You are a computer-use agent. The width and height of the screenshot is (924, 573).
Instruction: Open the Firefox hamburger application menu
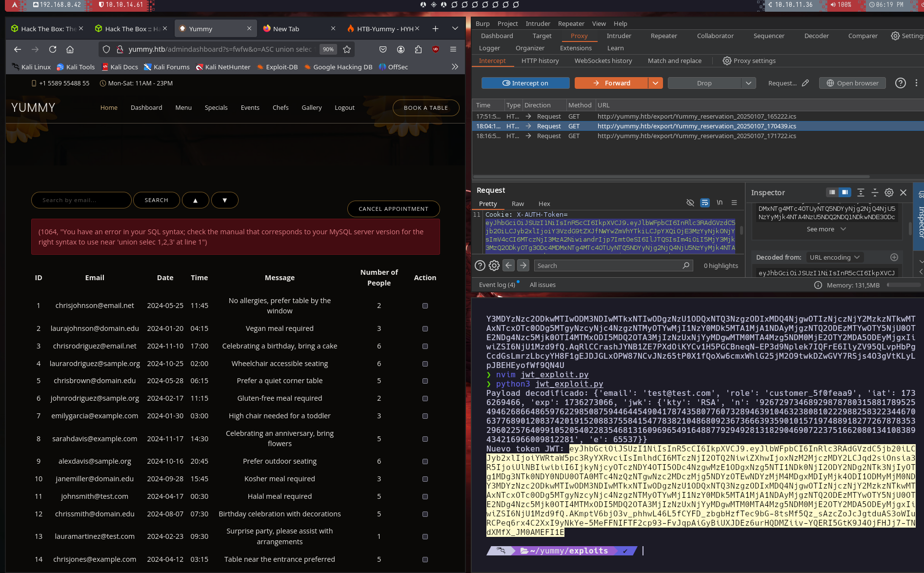point(453,49)
